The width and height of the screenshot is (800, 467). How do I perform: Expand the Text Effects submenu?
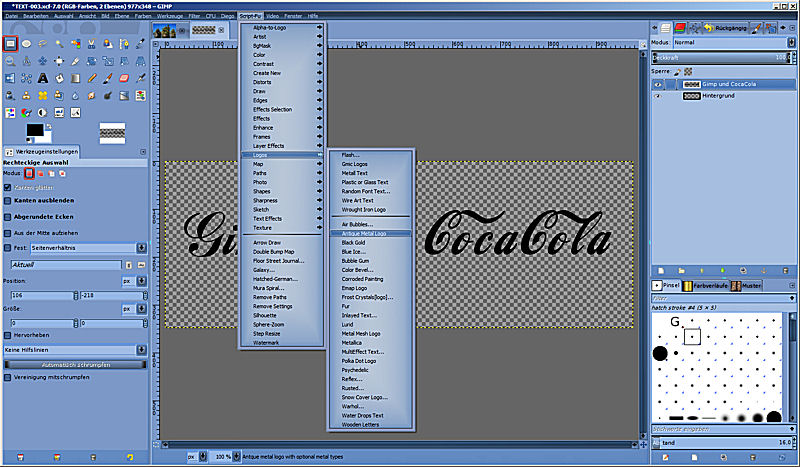[282, 218]
